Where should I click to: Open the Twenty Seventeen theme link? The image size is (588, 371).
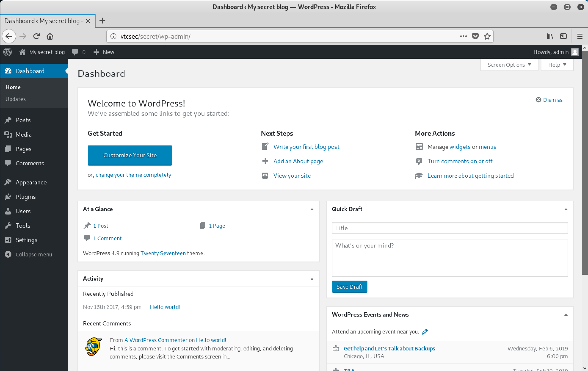pos(163,253)
